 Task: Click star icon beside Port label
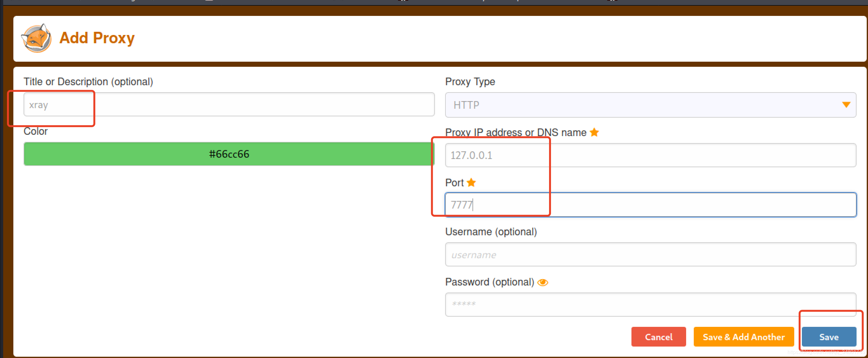[x=471, y=182]
